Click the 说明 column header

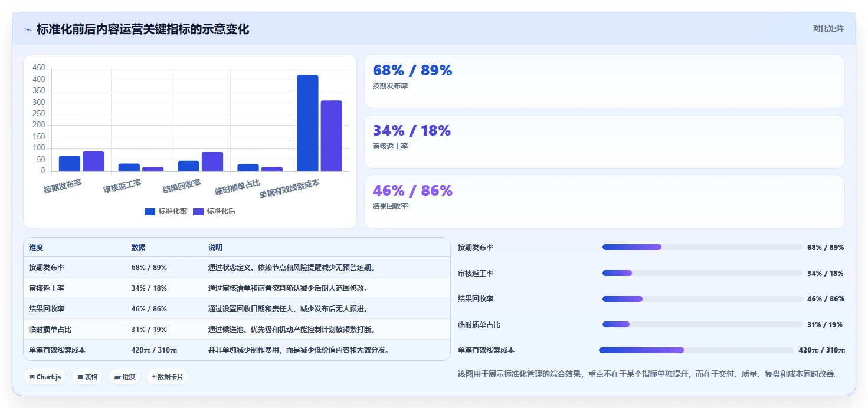(215, 248)
